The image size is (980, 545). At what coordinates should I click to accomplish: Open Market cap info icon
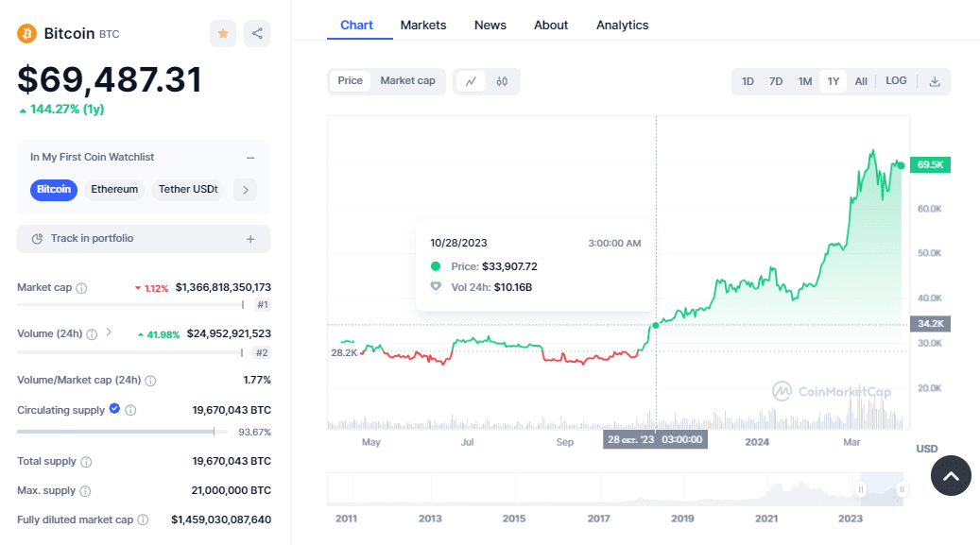point(81,288)
